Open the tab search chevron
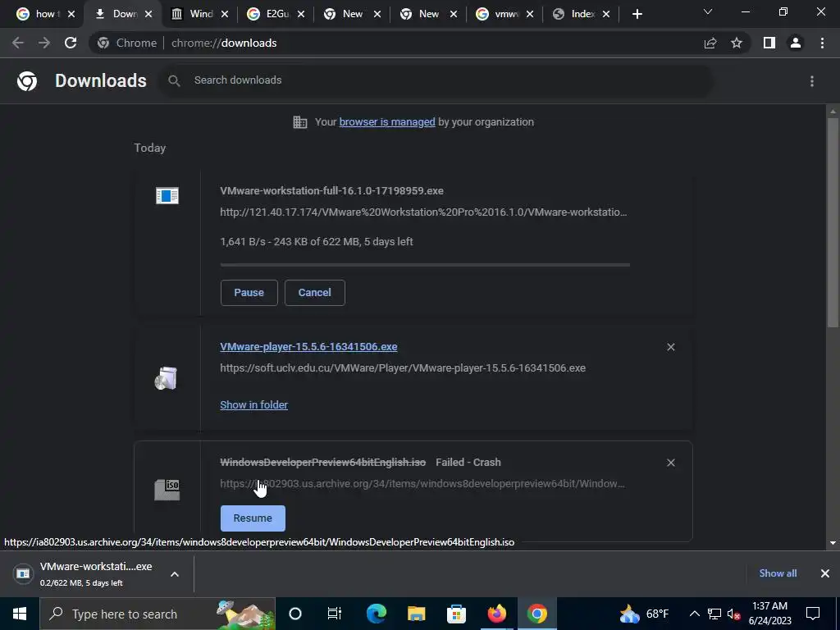840x630 pixels. pyautogui.click(x=708, y=11)
